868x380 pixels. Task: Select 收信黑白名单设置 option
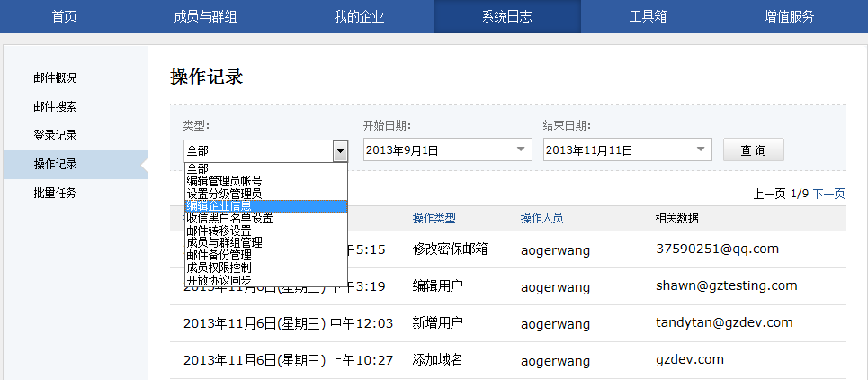229,218
